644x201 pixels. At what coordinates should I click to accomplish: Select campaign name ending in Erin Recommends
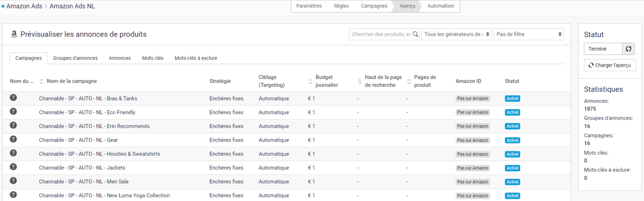94,126
